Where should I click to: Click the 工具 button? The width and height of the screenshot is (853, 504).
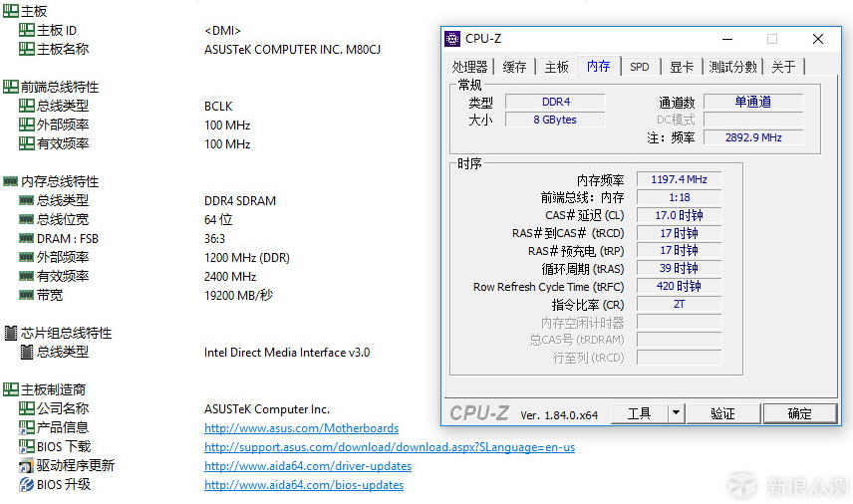click(640, 413)
